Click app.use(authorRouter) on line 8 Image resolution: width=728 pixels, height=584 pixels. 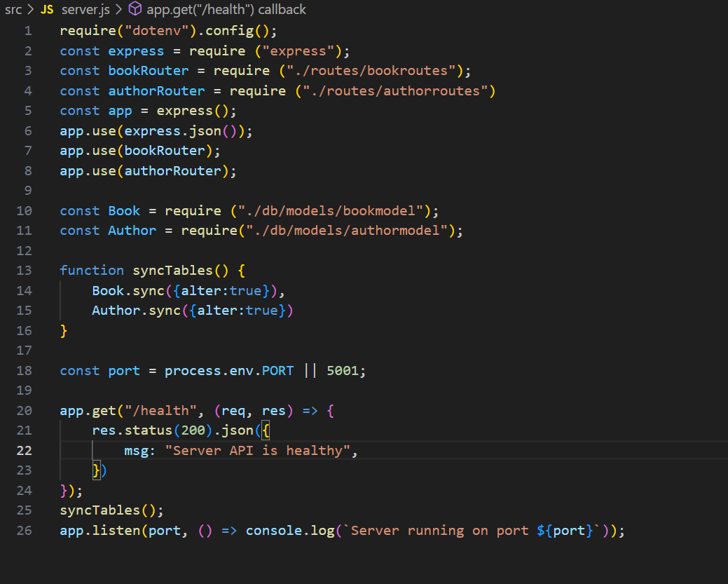(x=144, y=171)
